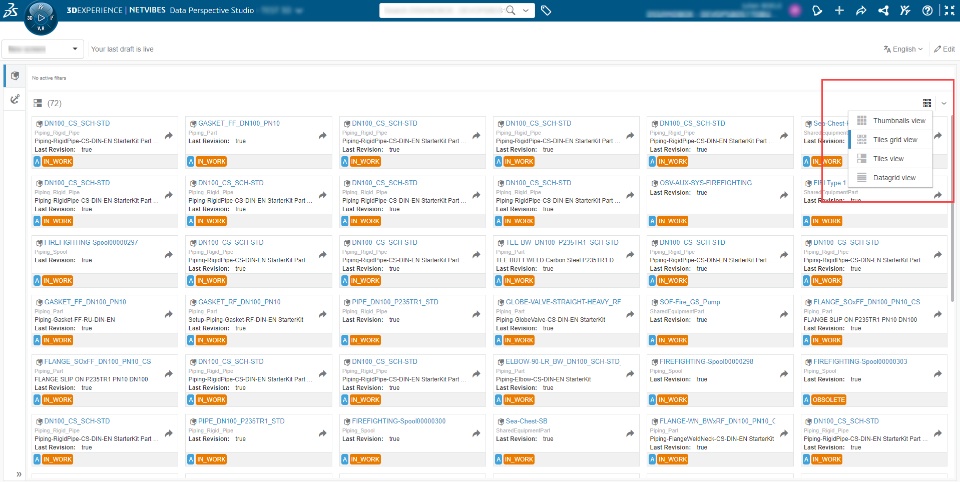Click share arrow on GASKET_RF_DN100_PN10 card
Viewport: 960px width, 482px height.
323,314
